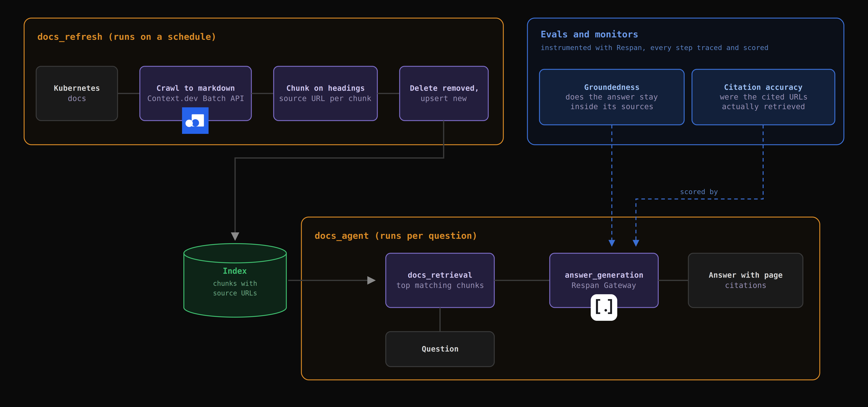Click the blue Context.dev logo icon
The width and height of the screenshot is (868, 407).
coord(195,121)
